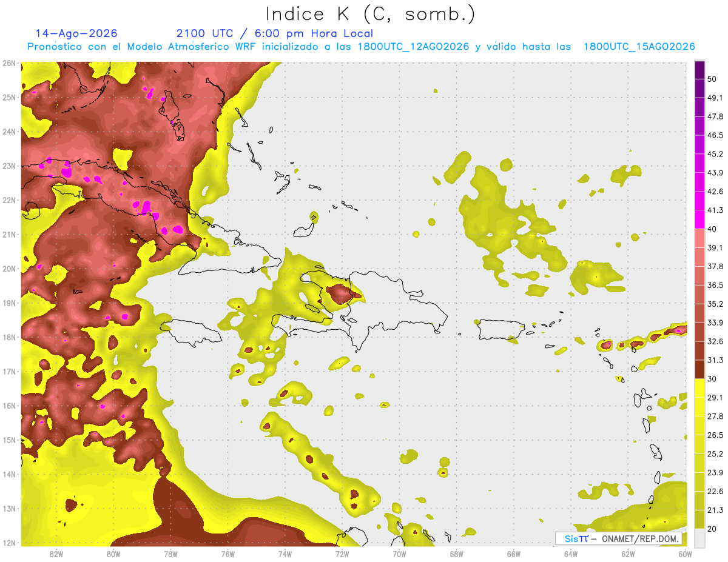Click colorbar value 27.8
Viewport: 728px width, 562px height.
[715, 416]
